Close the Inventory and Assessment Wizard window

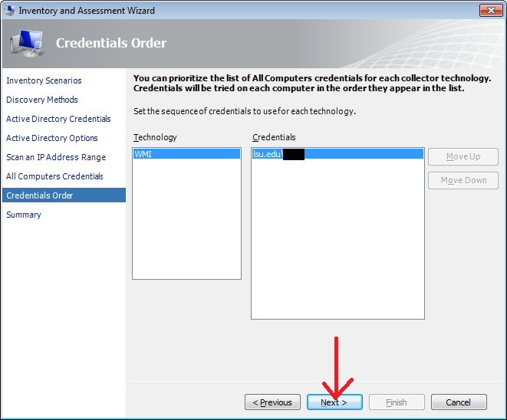(x=491, y=11)
